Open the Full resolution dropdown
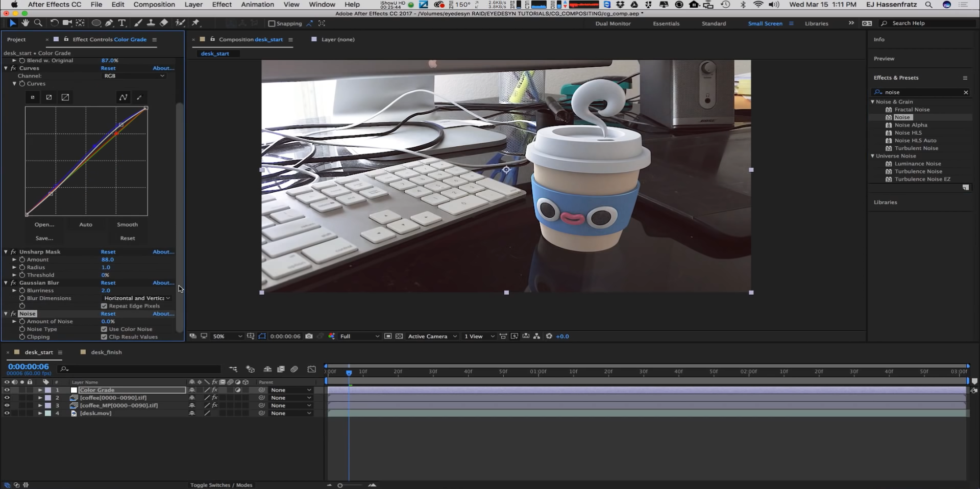Screen dimensions: 980x489 pyautogui.click(x=359, y=337)
